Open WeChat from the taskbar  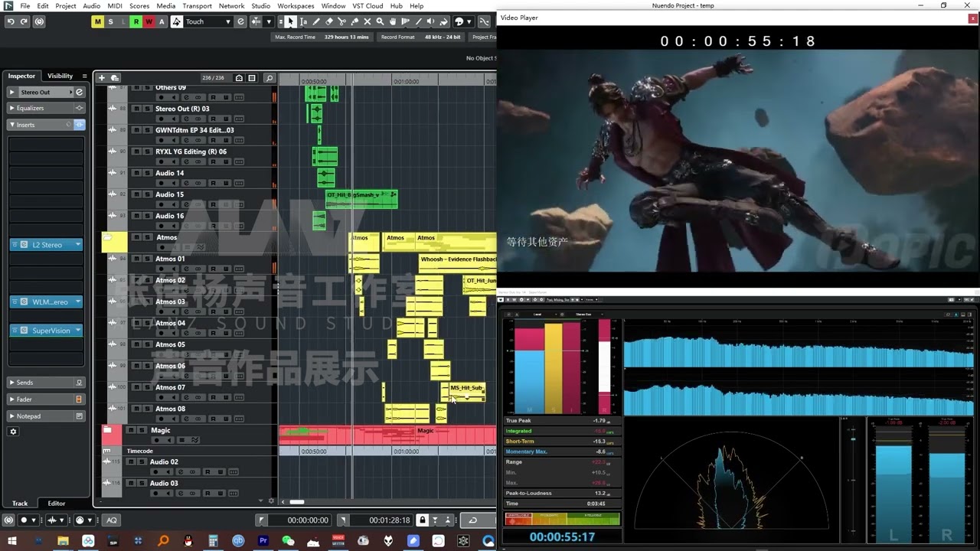point(288,541)
